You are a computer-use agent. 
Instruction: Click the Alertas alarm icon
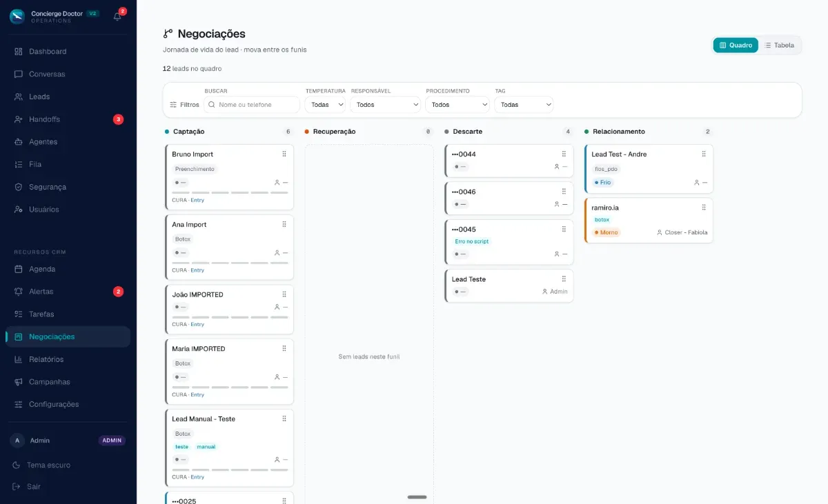click(19, 292)
